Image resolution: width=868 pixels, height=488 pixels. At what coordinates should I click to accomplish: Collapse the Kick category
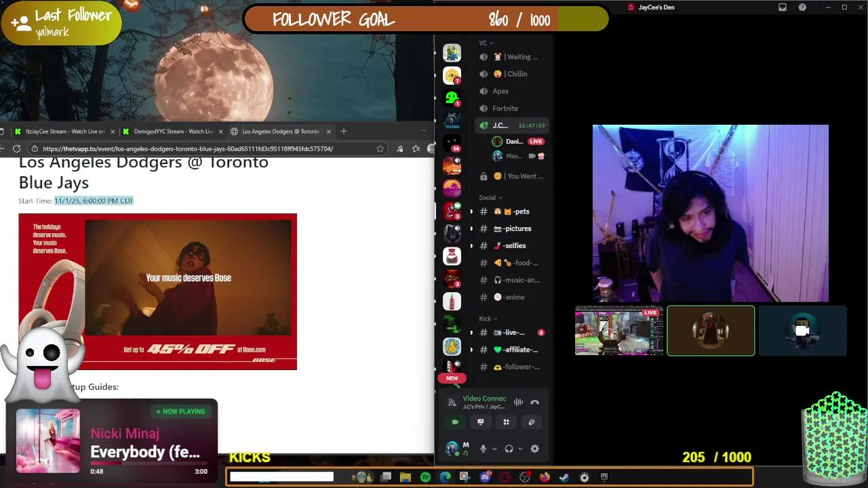click(x=488, y=319)
